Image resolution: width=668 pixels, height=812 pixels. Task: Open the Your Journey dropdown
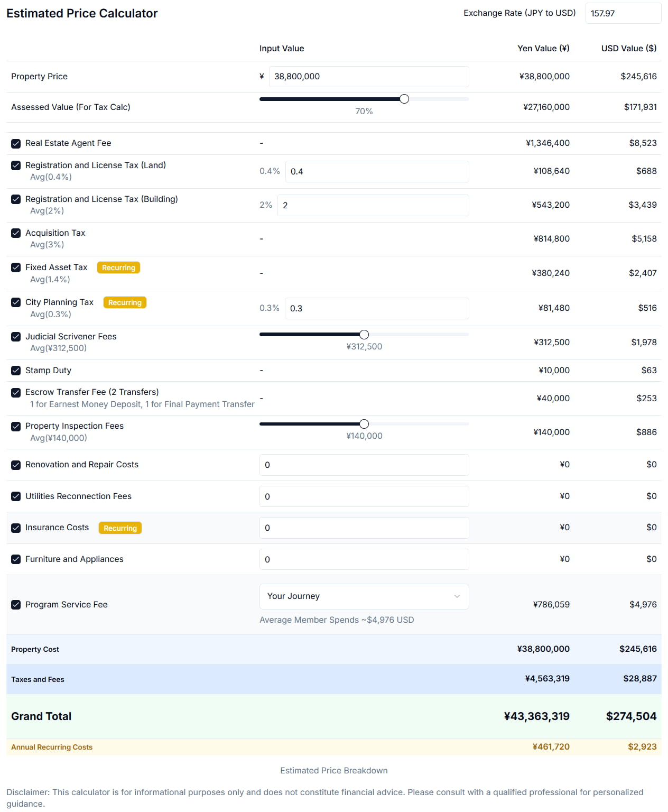[364, 596]
